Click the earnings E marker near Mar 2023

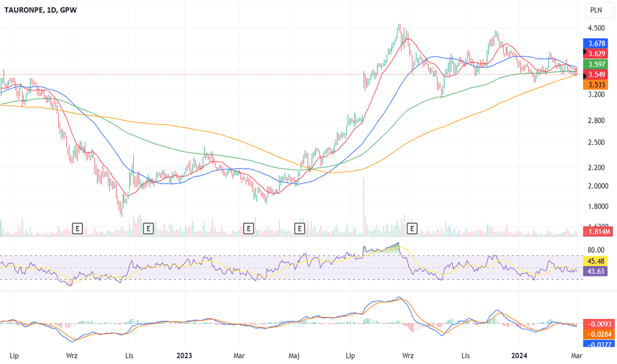[248, 228]
